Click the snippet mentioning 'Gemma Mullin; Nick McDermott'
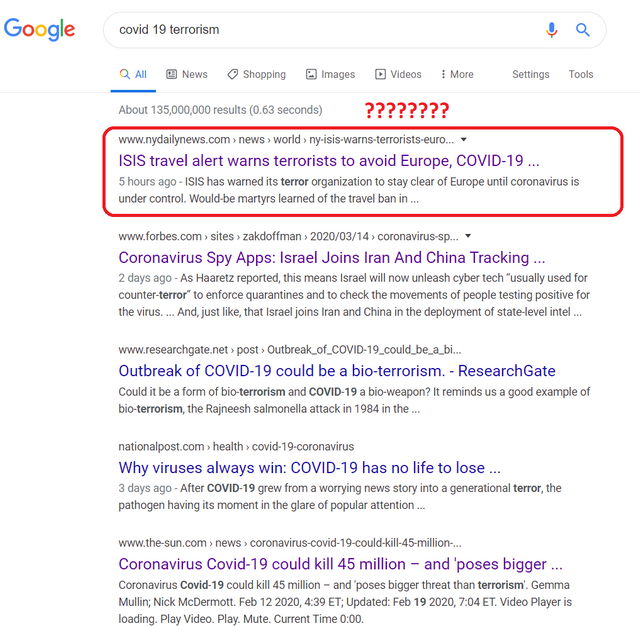 pyautogui.click(x=345, y=602)
